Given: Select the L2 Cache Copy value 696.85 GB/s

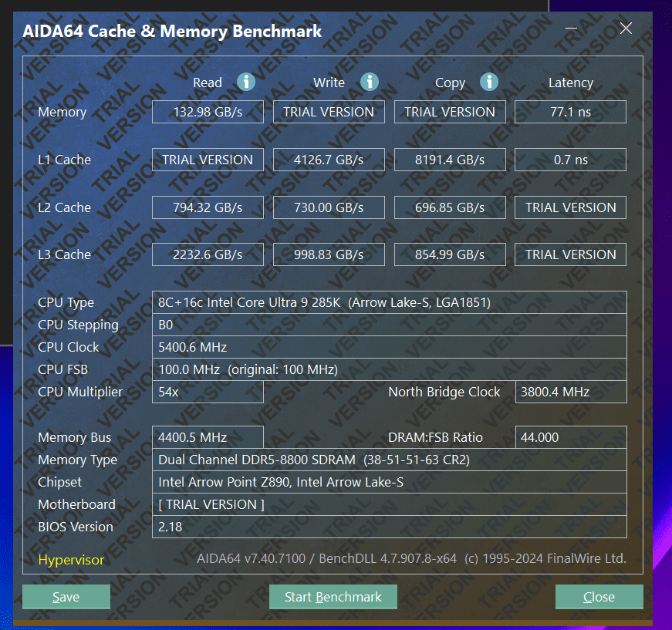Looking at the screenshot, I should click(x=450, y=207).
